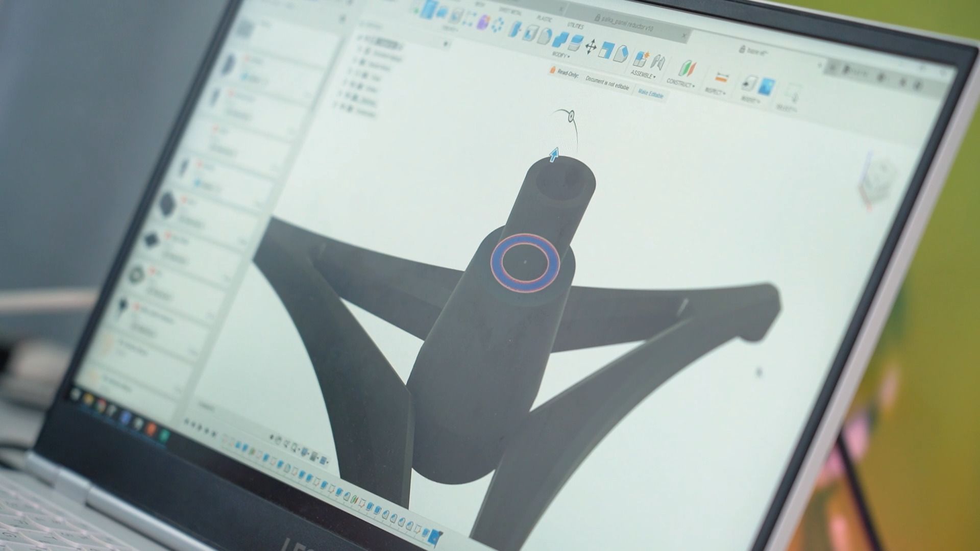Expand the CONSTRUCT dropdown menu
This screenshot has width=980, height=551.
[x=681, y=83]
